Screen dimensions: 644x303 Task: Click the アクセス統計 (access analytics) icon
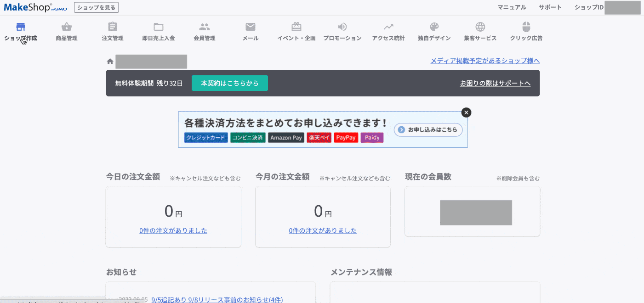point(388,31)
